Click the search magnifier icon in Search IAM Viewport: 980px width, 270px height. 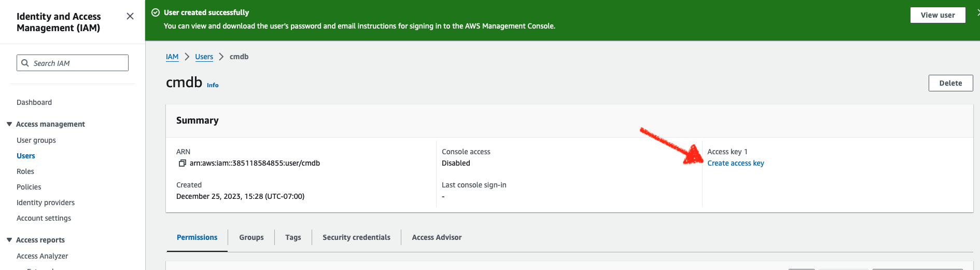pyautogui.click(x=25, y=63)
